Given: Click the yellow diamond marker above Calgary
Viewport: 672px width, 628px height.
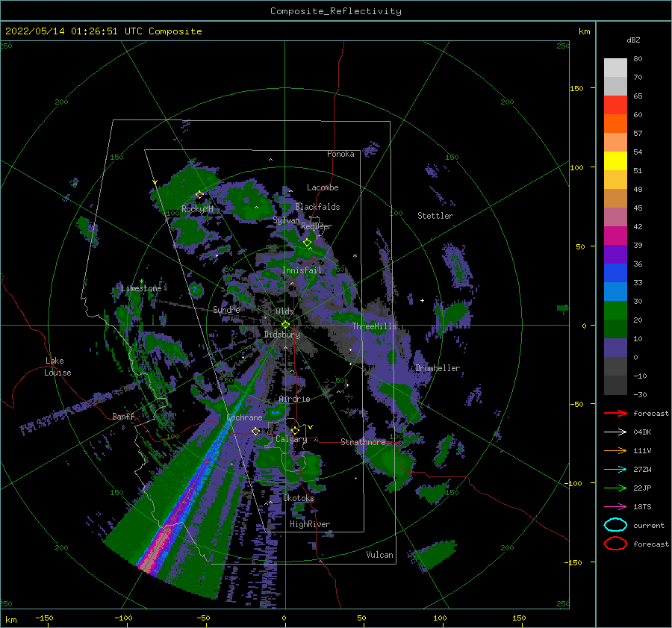Looking at the screenshot, I should click(x=295, y=430).
